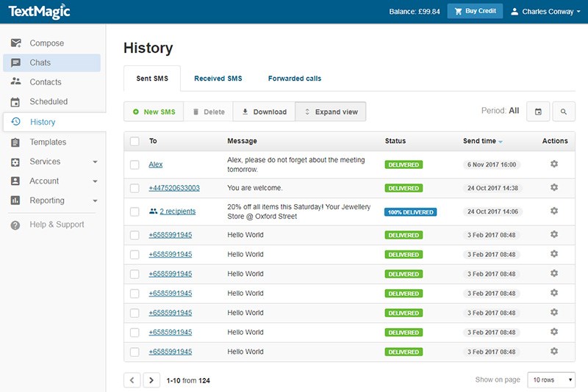Click the Templates clipboard icon
The image size is (588, 392).
(15, 142)
